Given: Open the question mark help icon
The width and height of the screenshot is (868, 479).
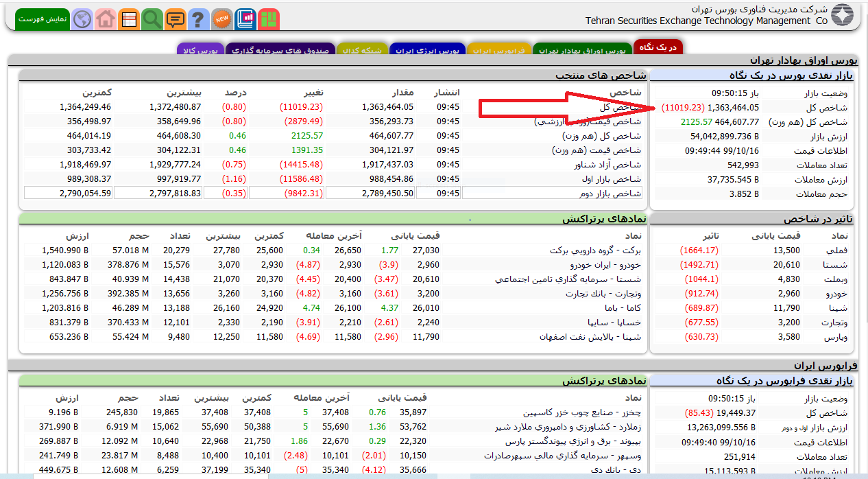Looking at the screenshot, I should coord(198,19).
